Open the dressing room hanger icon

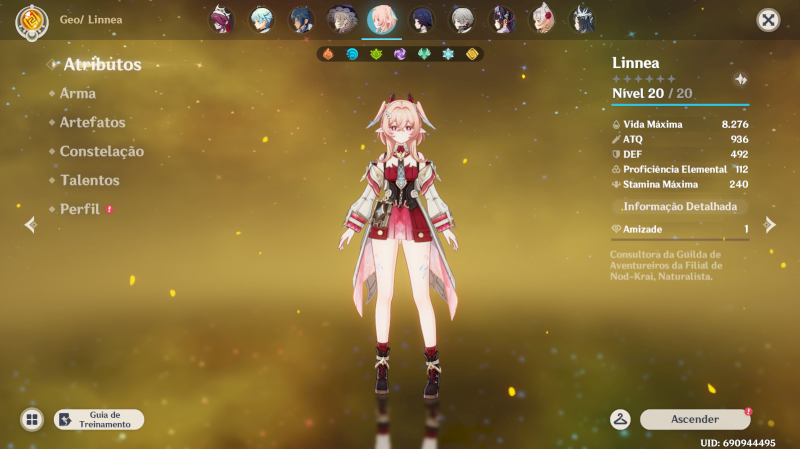pos(620,419)
